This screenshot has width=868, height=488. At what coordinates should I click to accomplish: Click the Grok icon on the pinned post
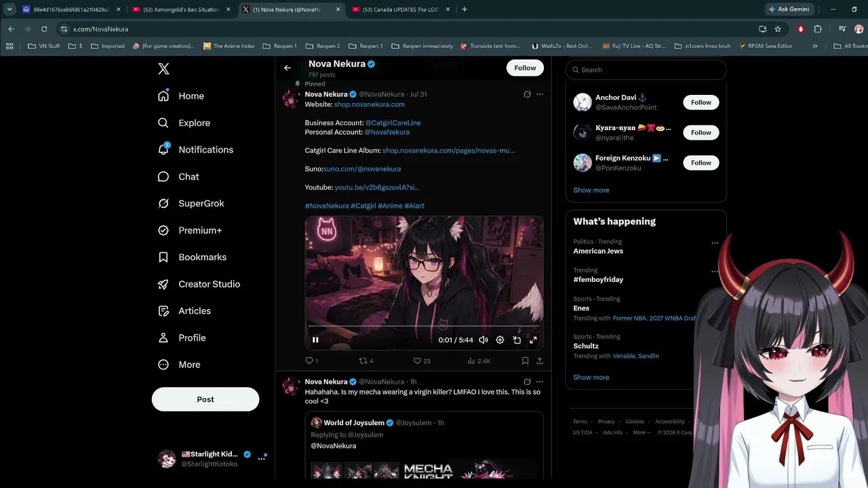[527, 94]
